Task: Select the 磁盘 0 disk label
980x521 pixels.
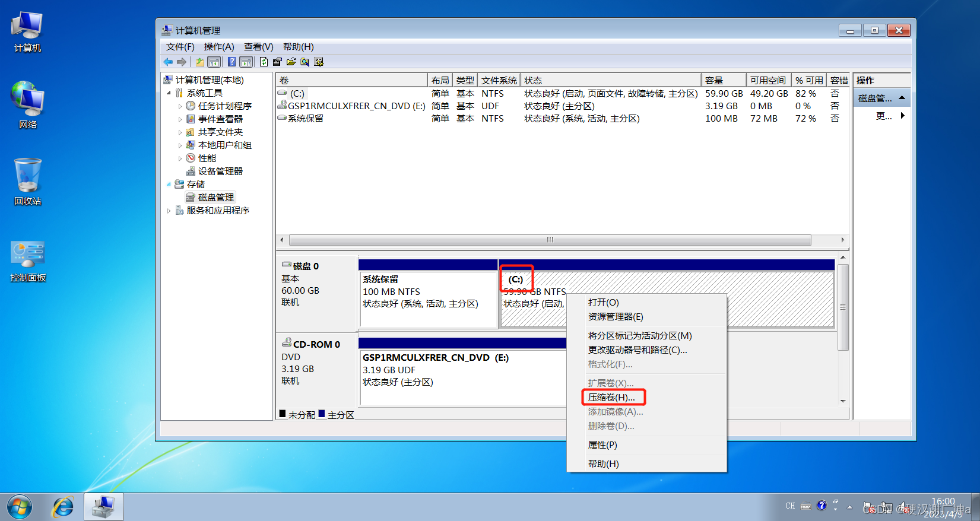Action: click(306, 266)
